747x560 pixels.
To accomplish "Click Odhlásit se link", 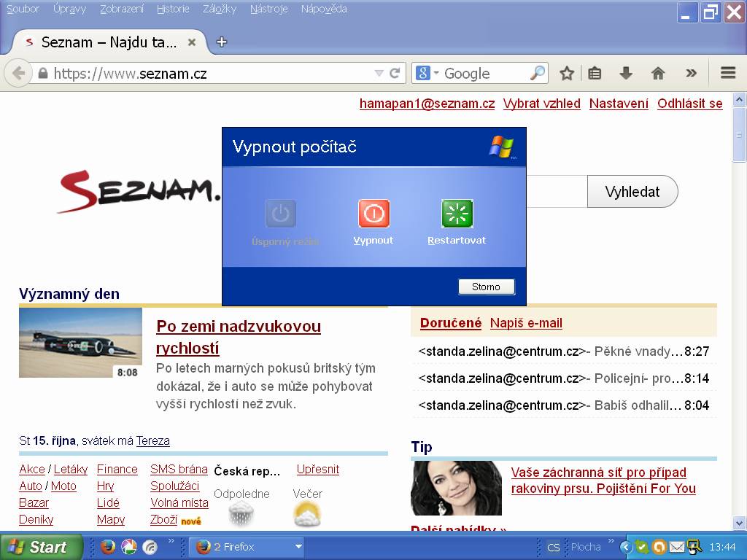I will 690,104.
